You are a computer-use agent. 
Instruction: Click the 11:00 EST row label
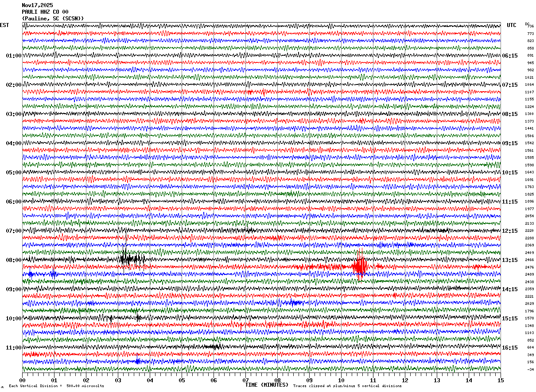pos(13,348)
